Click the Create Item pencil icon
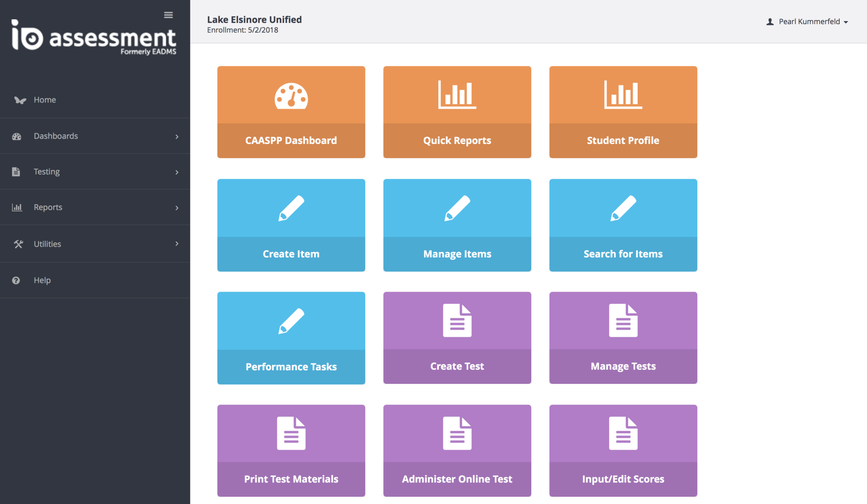The width and height of the screenshot is (867, 504). pos(291,208)
